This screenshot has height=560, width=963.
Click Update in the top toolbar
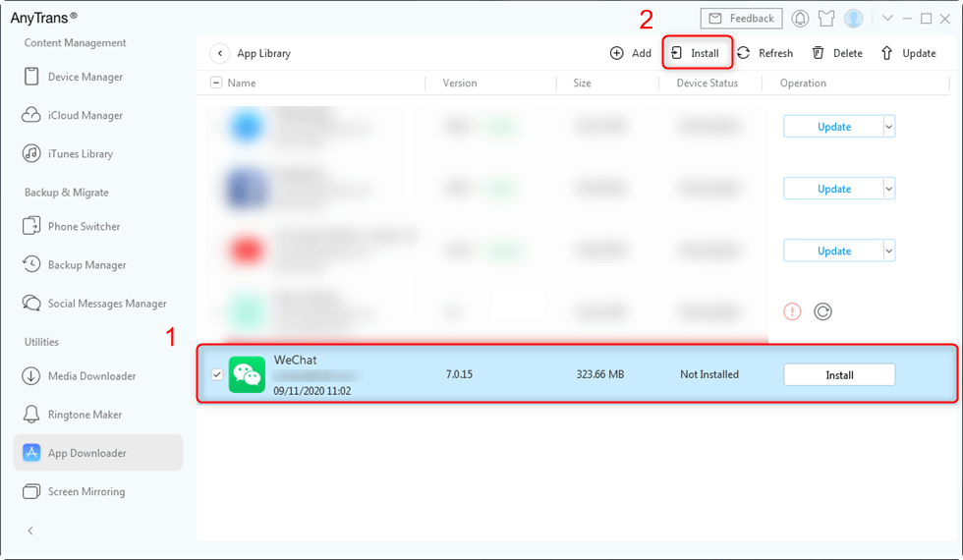[x=909, y=53]
